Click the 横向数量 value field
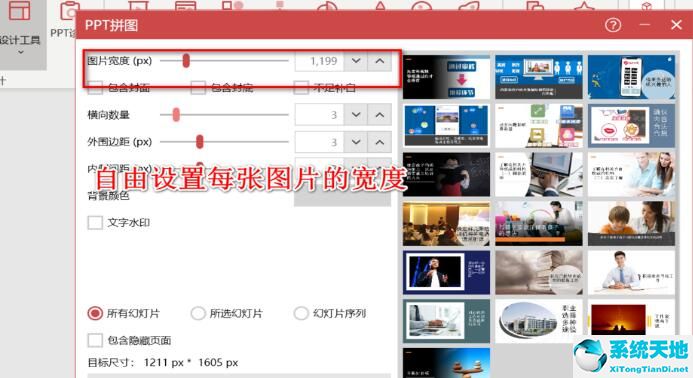Image resolution: width=693 pixels, height=378 pixels. pos(319,115)
